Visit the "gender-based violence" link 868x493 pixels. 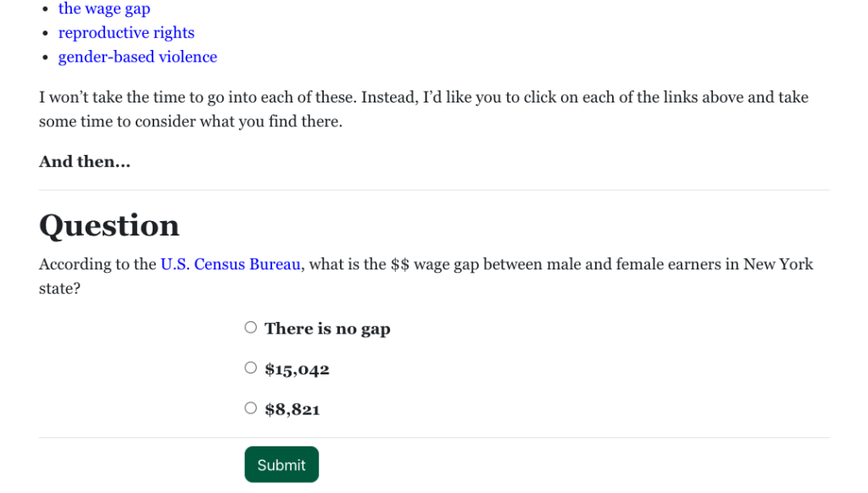point(137,57)
